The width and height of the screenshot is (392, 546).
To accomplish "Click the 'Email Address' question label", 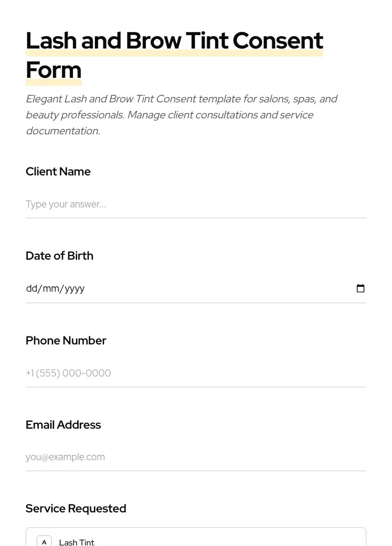I will tap(63, 425).
